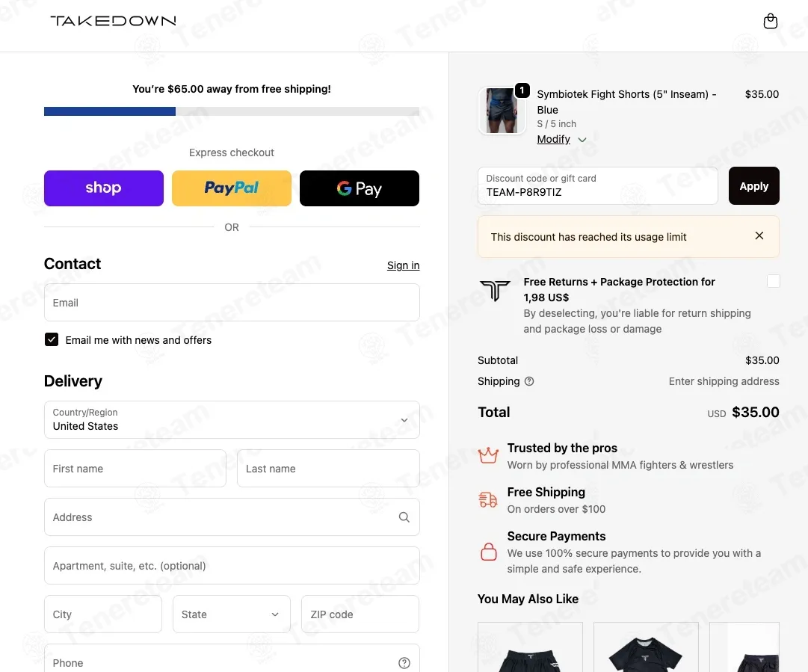Expand the Modify chevron for the shorts
Screen dimensions: 808x672
582,140
